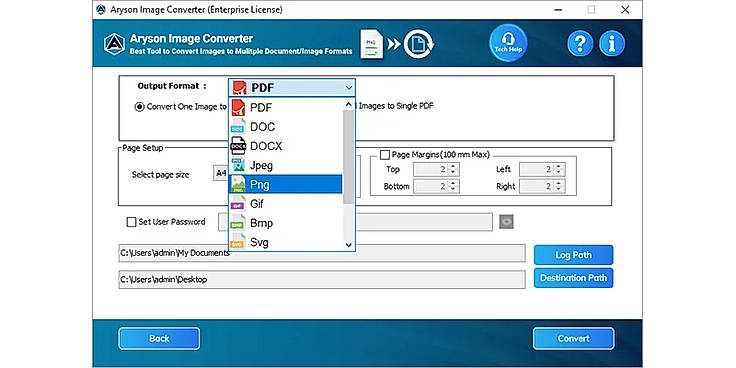Open the Output Format combo box arrow
The image size is (736, 368).
[x=348, y=88]
